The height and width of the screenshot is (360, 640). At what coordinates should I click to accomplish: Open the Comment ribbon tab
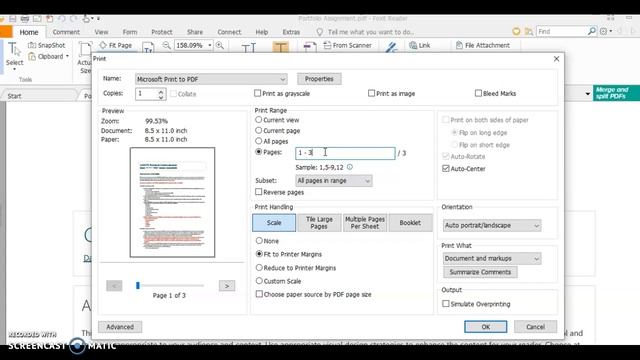tap(66, 32)
